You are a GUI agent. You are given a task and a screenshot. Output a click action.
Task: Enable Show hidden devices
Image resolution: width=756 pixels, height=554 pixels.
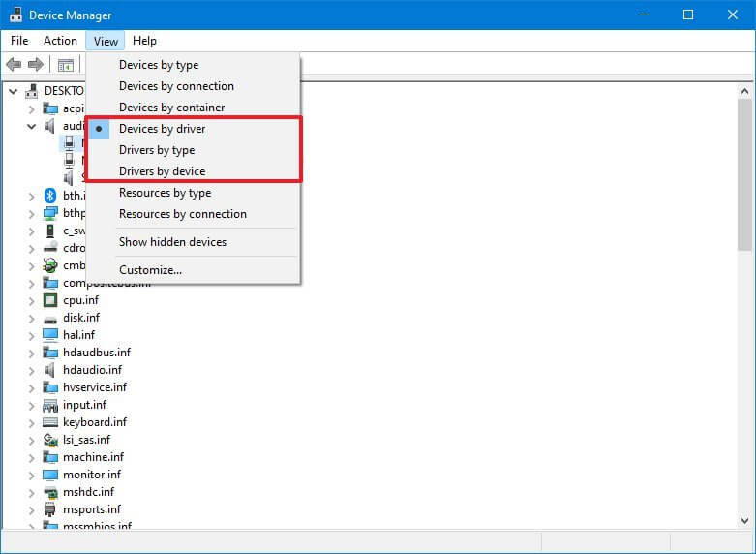[193, 242]
